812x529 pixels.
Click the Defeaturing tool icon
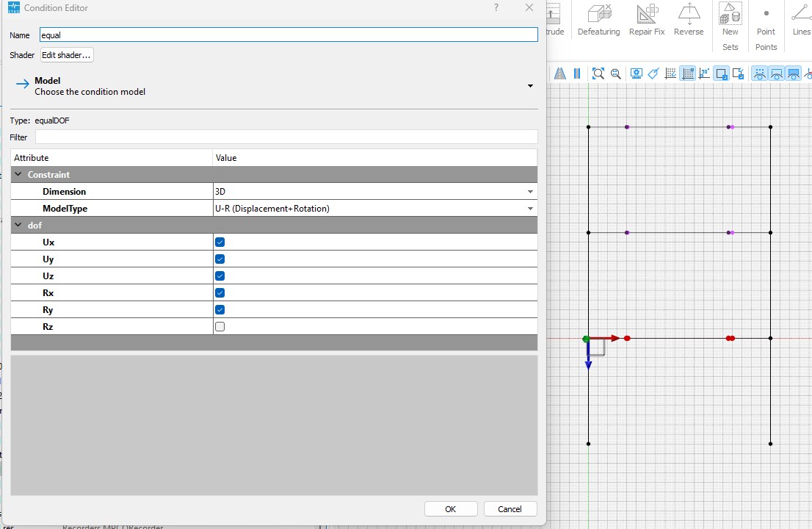(x=599, y=14)
